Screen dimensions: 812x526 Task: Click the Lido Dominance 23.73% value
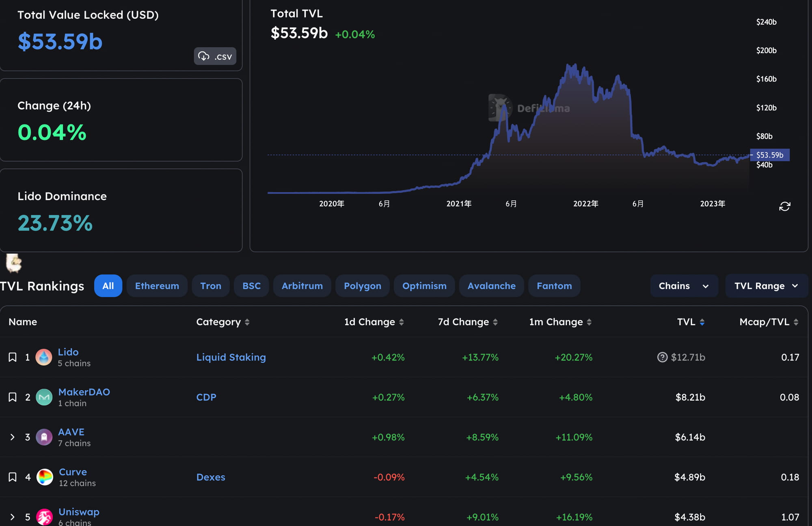pos(55,223)
